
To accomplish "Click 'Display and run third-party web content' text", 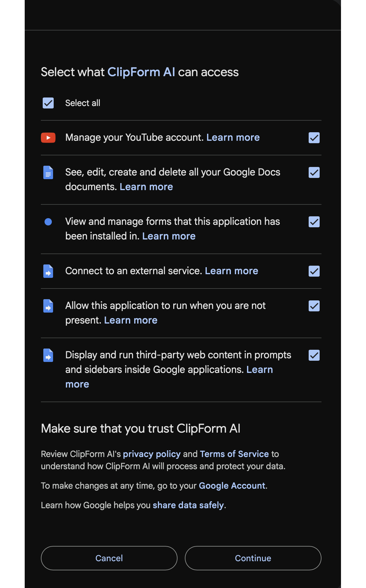I will click(x=178, y=362).
